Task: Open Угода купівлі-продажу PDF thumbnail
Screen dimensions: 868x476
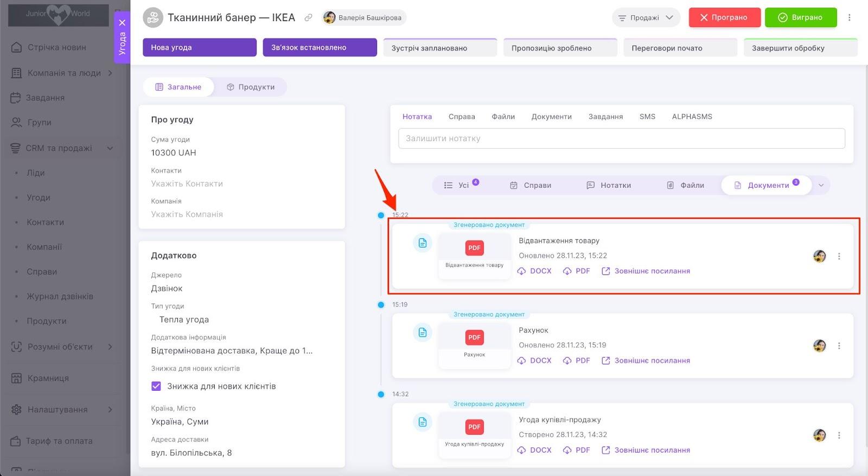Action: 475,434
